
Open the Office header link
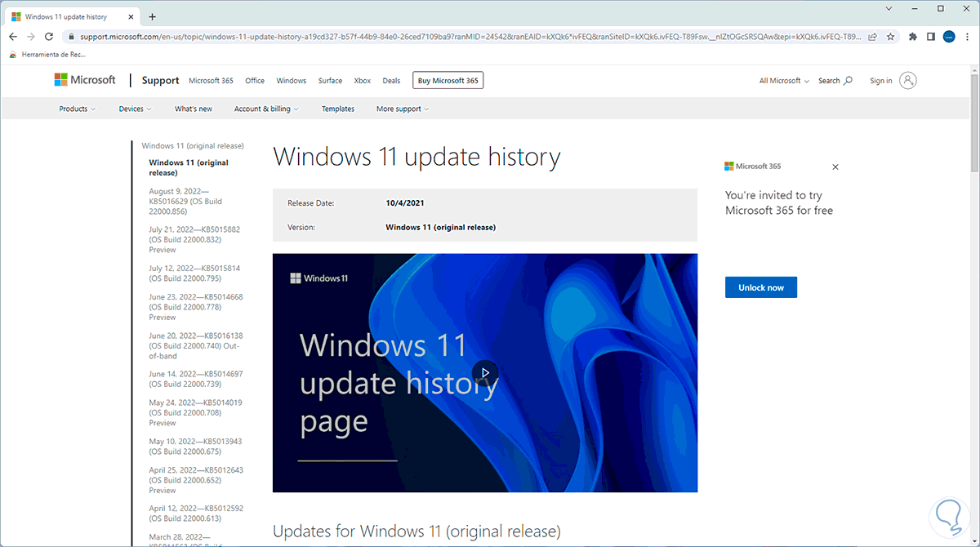click(x=255, y=81)
